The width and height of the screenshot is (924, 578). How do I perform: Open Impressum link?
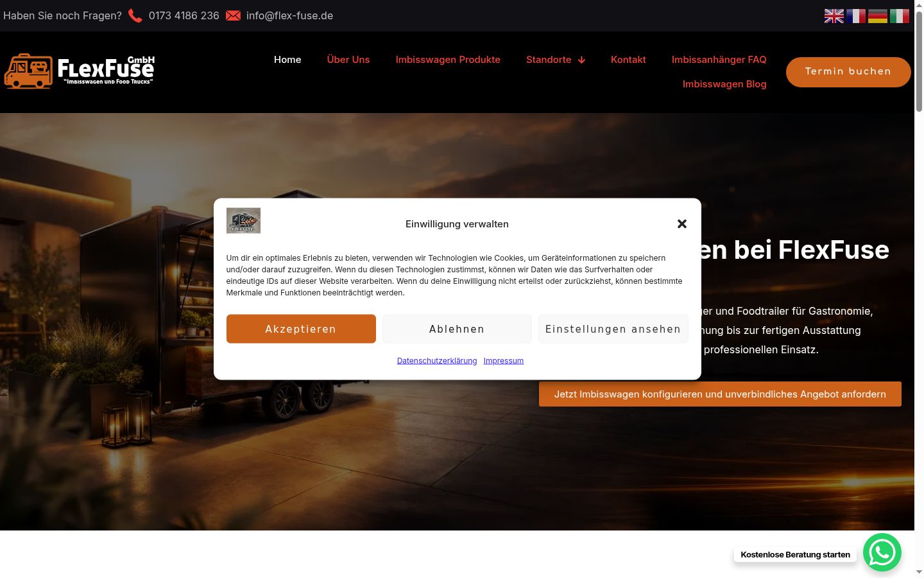coord(504,361)
